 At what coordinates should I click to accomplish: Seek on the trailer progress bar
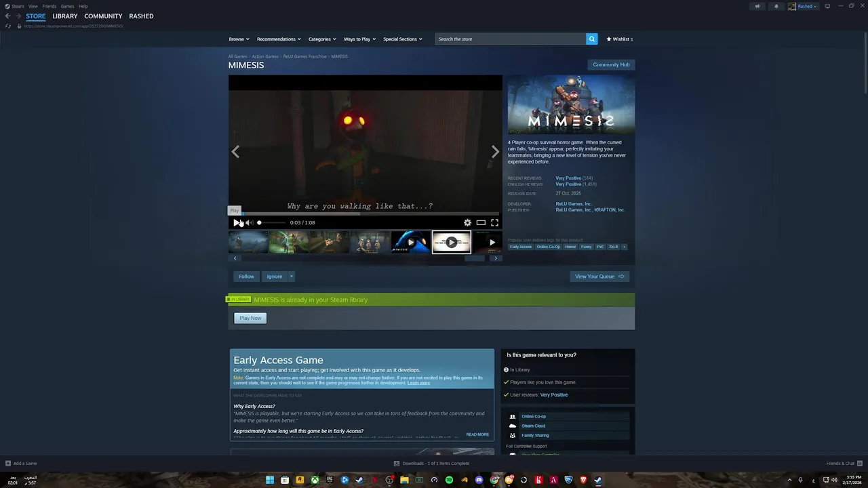point(366,213)
